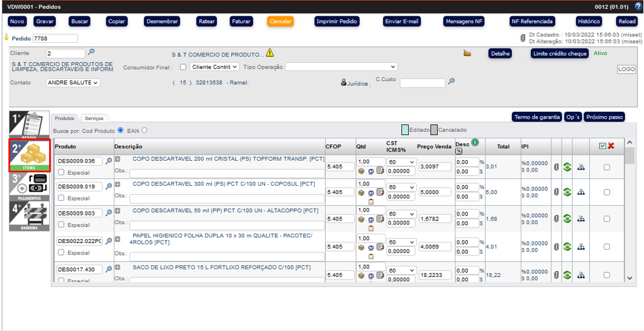644x331 pixels.
Task: Click the Imprimir Pedido button
Action: pyautogui.click(x=337, y=21)
